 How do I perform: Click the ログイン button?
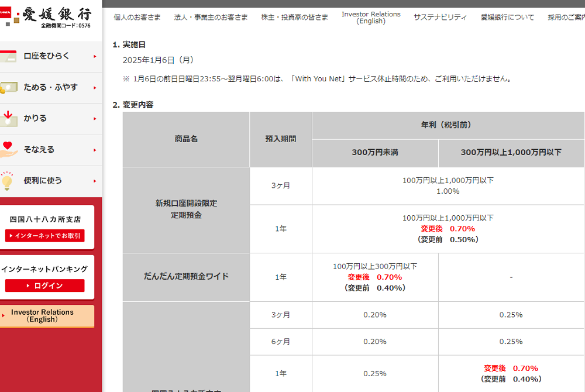click(45, 286)
